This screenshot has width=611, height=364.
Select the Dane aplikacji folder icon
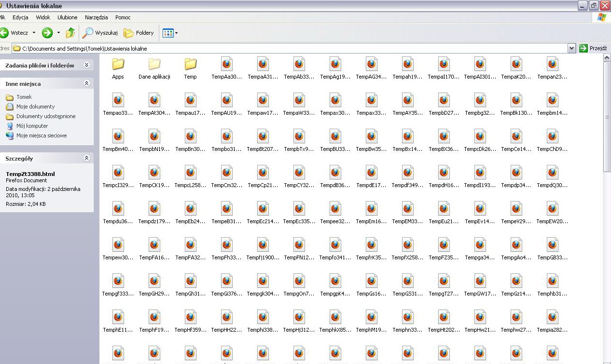(154, 64)
